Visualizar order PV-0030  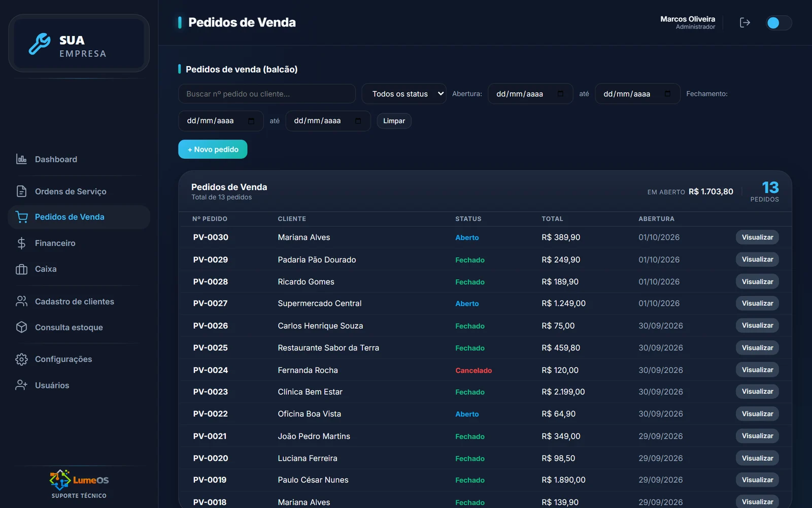point(757,237)
